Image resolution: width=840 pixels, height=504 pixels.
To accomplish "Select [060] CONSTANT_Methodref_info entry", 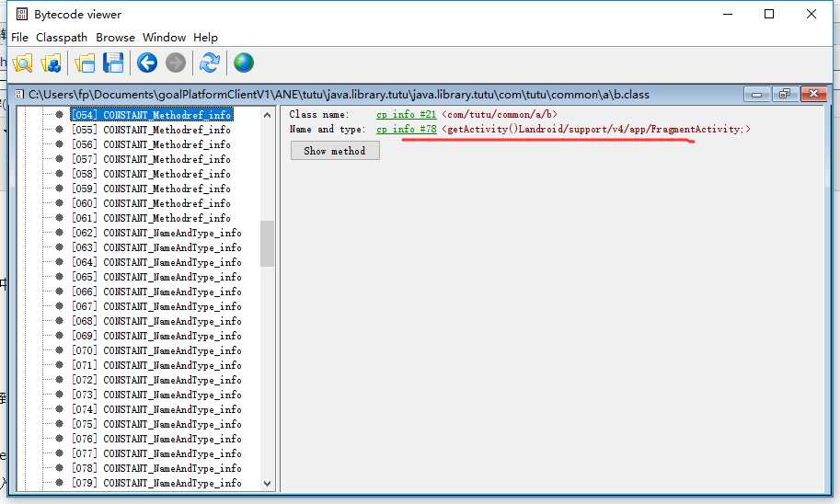I will click(x=152, y=203).
